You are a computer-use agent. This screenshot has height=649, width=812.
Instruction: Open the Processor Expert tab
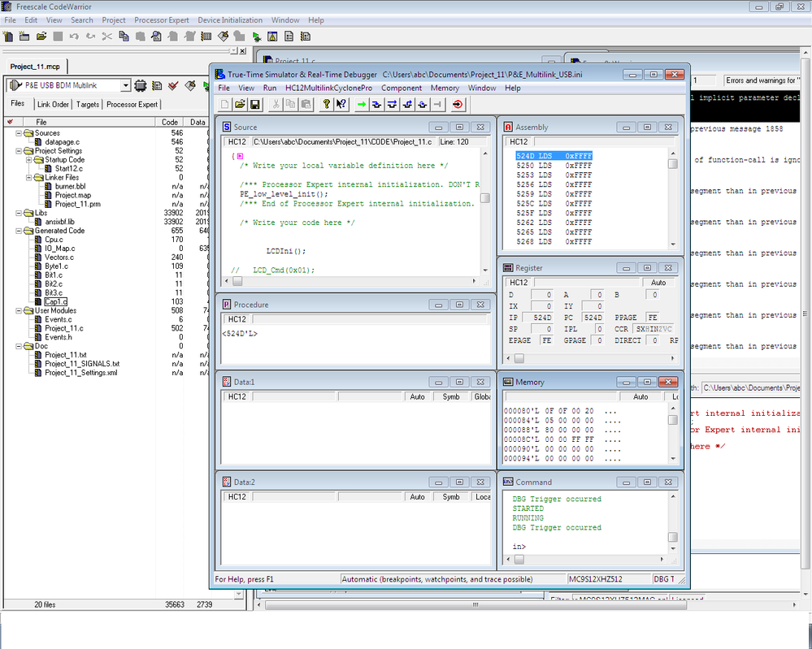[132, 104]
